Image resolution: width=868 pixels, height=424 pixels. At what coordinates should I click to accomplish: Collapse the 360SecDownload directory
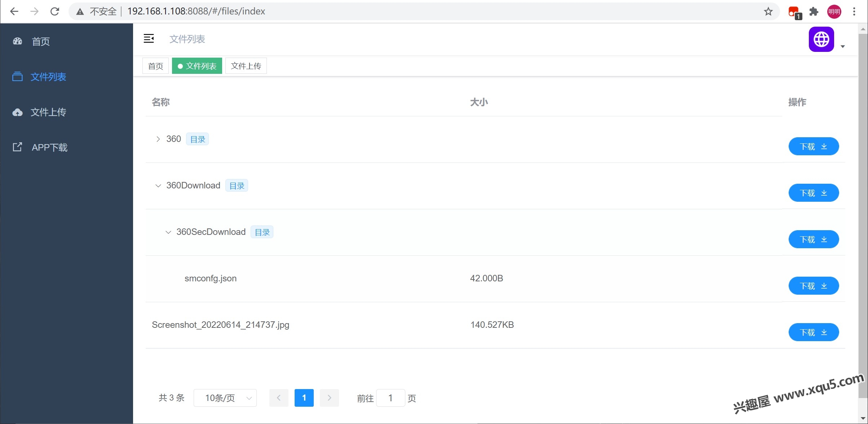point(168,232)
